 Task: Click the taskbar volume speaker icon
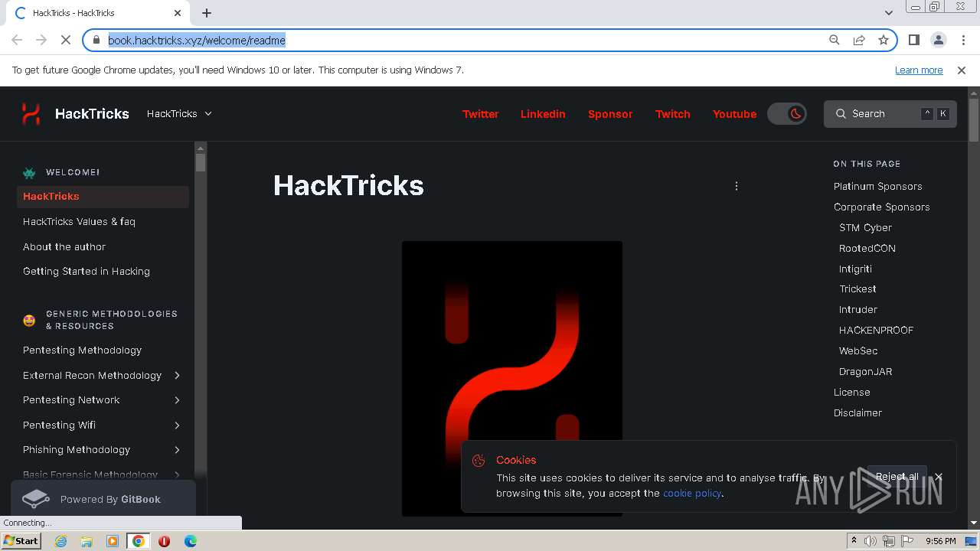pyautogui.click(x=871, y=541)
